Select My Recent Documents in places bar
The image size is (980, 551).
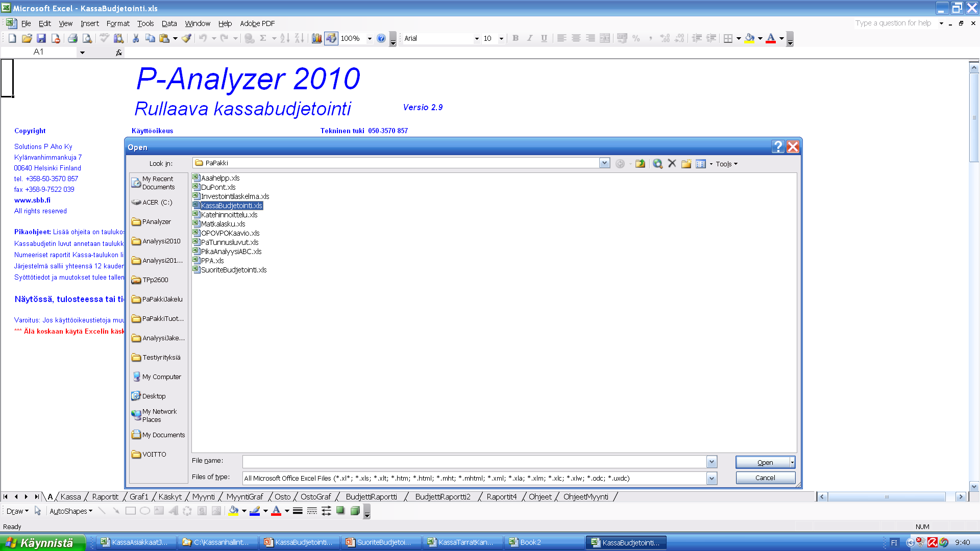pyautogui.click(x=159, y=183)
